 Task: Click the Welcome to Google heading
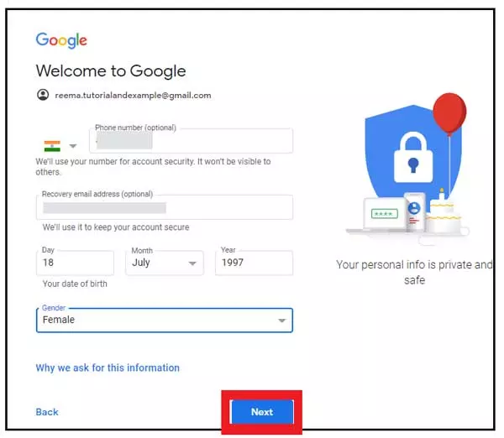tap(111, 71)
